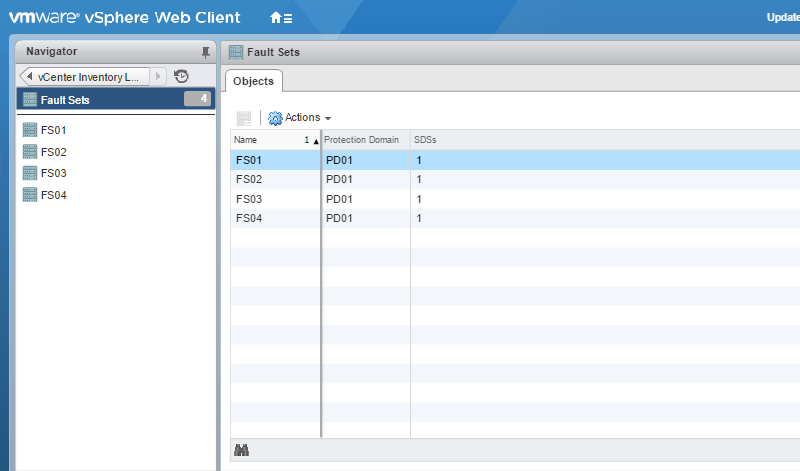Screen dimensions: 800x471
Task: Click the FS03 icon in Navigator
Action: 30,173
